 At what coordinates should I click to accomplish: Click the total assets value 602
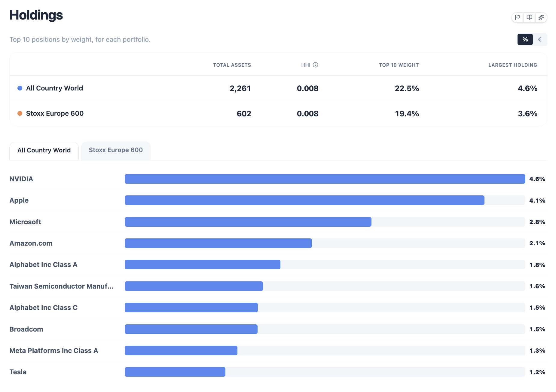(x=244, y=114)
